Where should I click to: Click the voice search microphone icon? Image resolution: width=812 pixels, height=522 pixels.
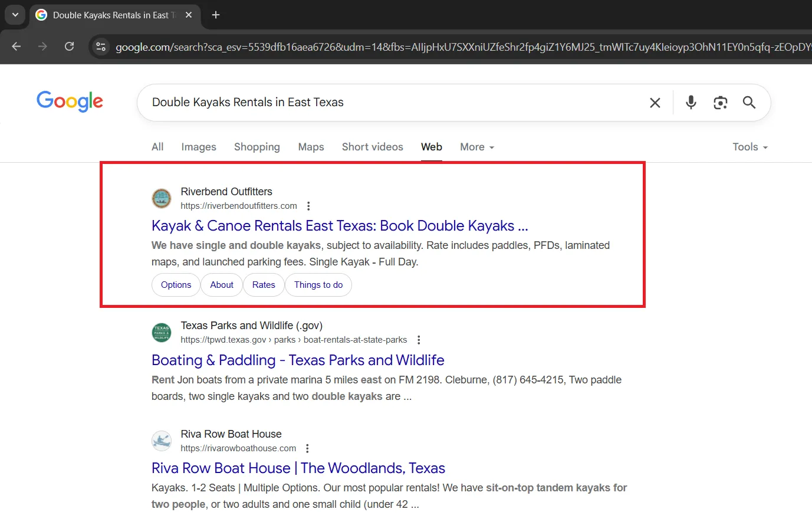[x=691, y=103]
